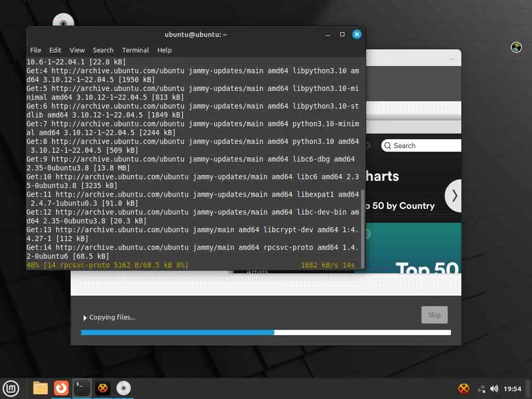532x399 pixels.
Task: Open the network connection tray icon
Action: (x=481, y=389)
